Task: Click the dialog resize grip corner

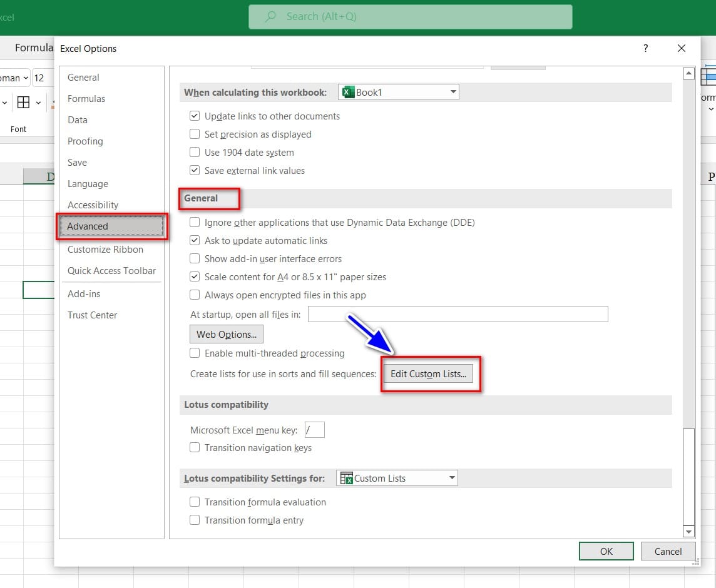Action: 695,562
